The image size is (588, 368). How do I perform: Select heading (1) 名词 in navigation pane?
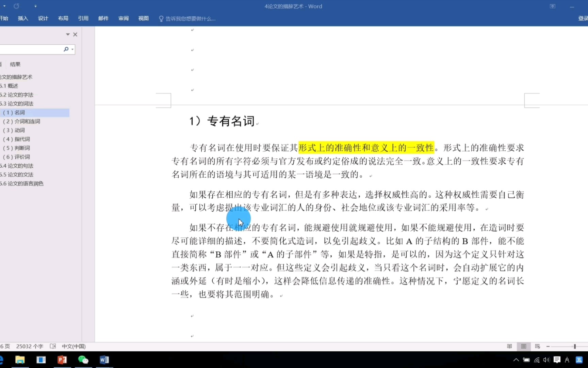point(35,112)
